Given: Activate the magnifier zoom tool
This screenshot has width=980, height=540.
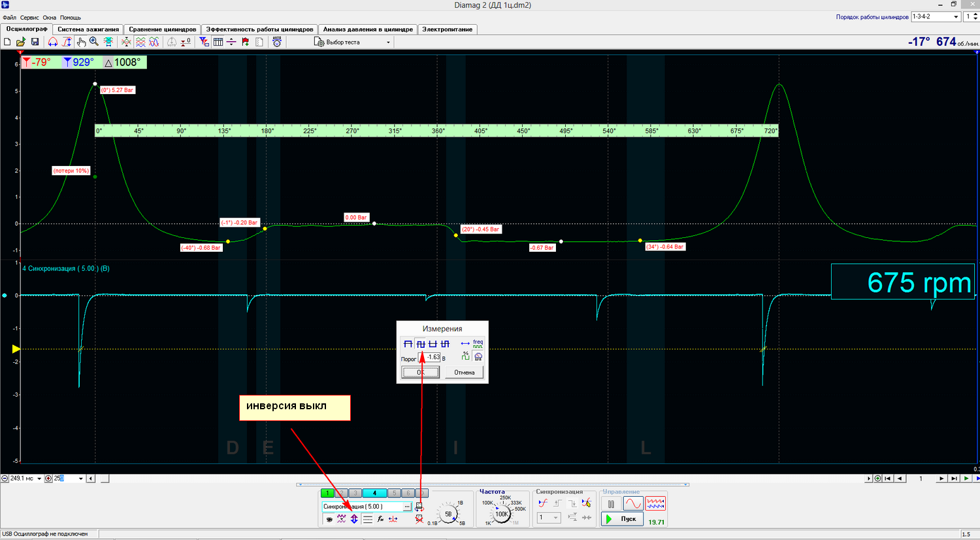Looking at the screenshot, I should [x=93, y=42].
